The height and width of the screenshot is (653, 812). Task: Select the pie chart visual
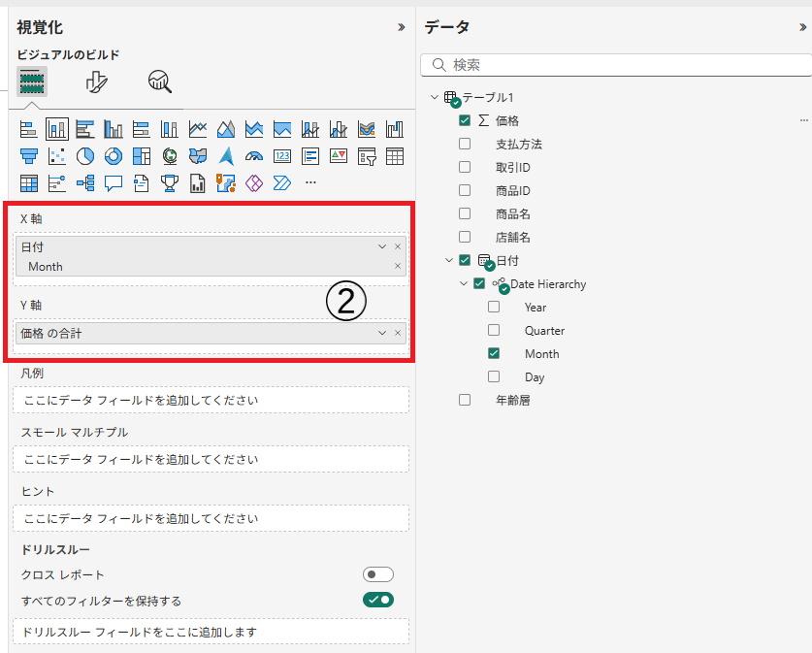click(85, 155)
